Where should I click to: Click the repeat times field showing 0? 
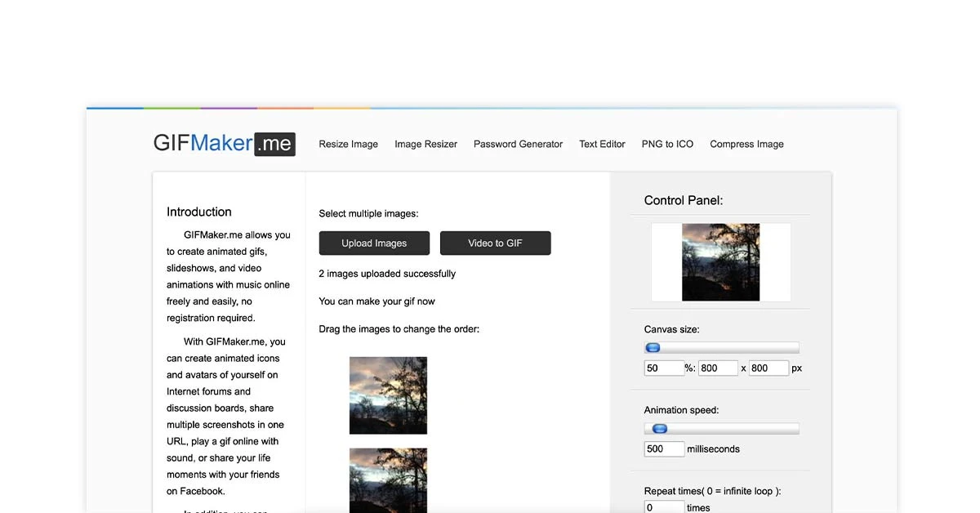pyautogui.click(x=664, y=507)
